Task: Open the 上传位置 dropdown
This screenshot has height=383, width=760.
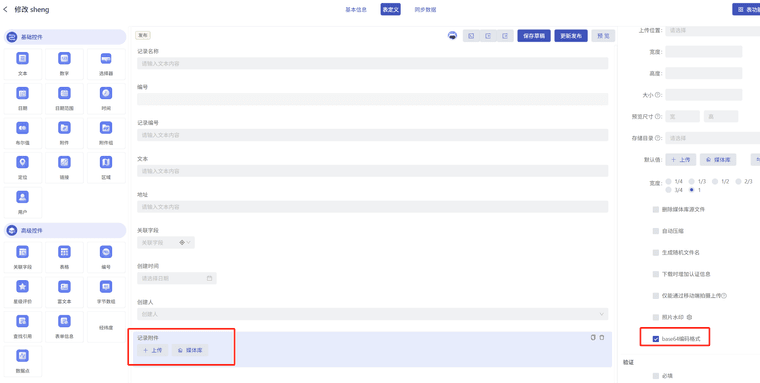Action: click(x=712, y=30)
